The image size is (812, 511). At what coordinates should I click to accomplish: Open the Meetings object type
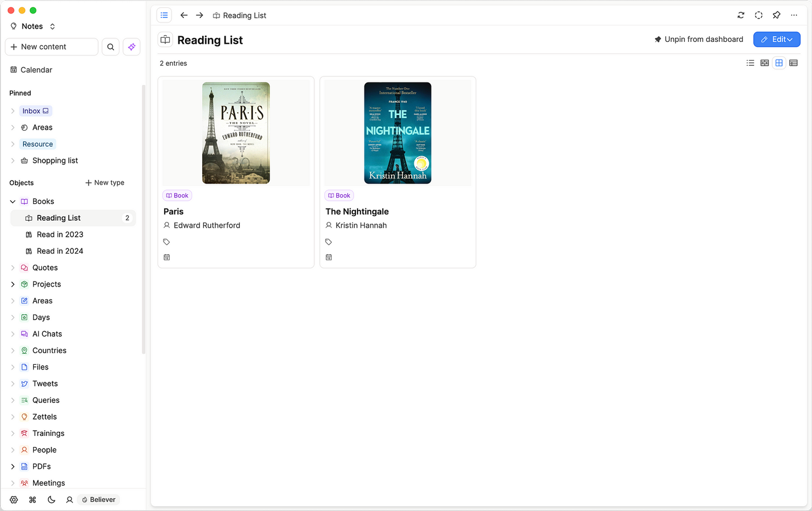(48, 483)
